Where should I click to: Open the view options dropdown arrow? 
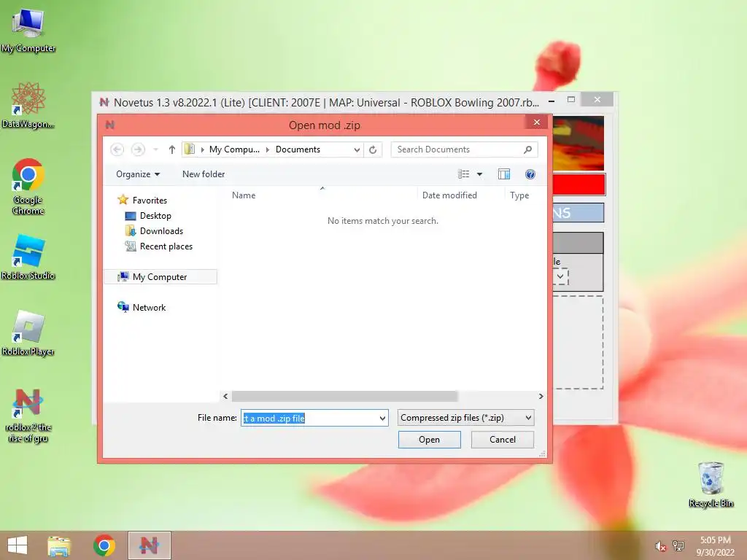click(480, 174)
